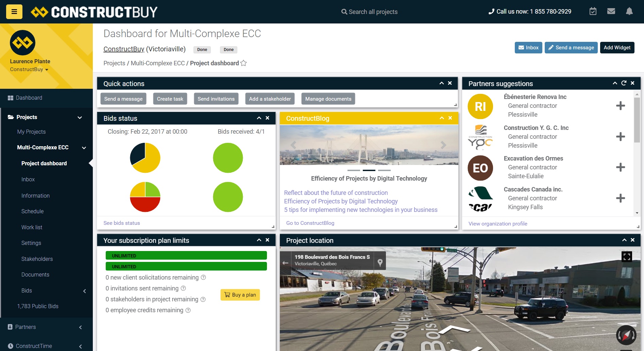Add Cascades Canada inc. as partner
Screen dimensions: 644x351
click(x=621, y=198)
